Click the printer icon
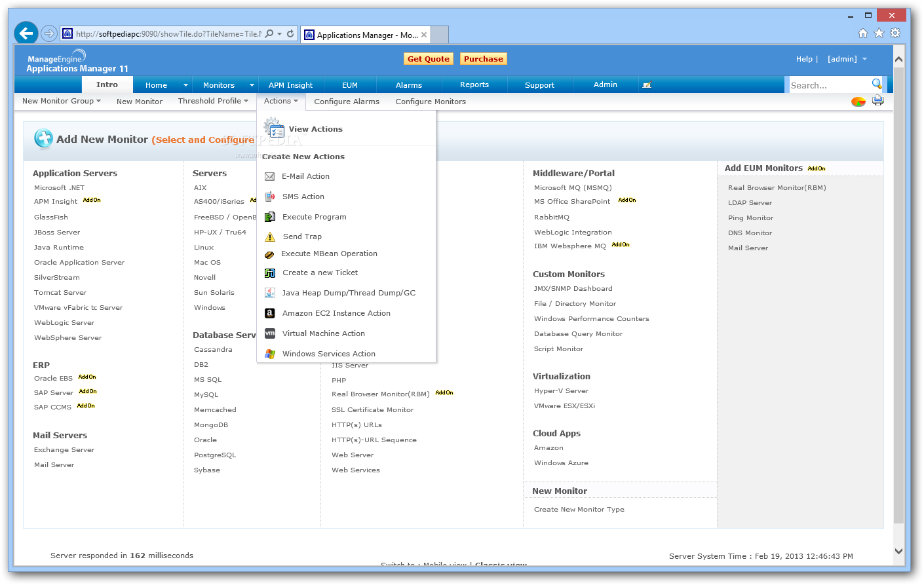 tap(878, 101)
